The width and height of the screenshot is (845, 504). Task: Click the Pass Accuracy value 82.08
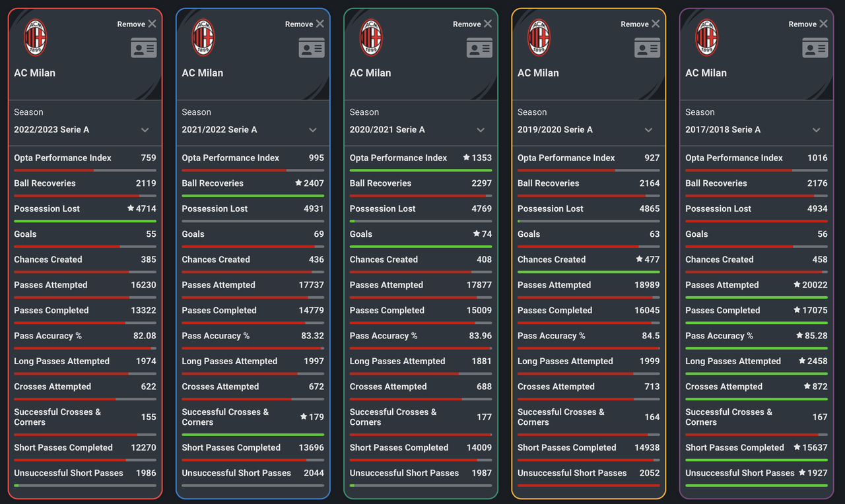click(145, 336)
